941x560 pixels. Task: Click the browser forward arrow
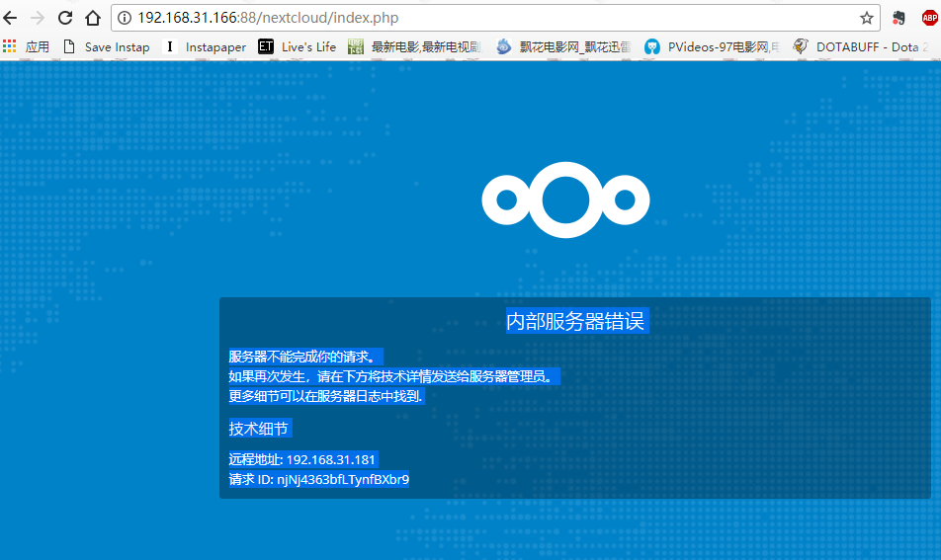38,18
